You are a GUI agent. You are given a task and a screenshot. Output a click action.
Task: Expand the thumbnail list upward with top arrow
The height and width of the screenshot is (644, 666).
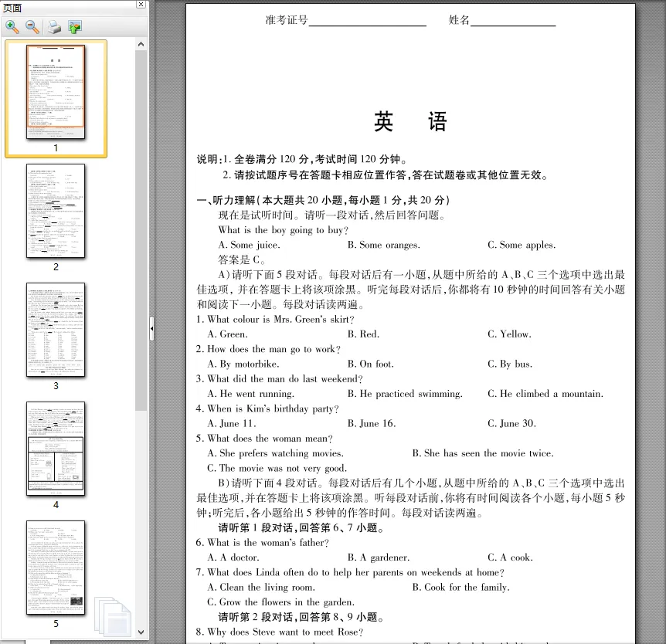click(x=141, y=43)
